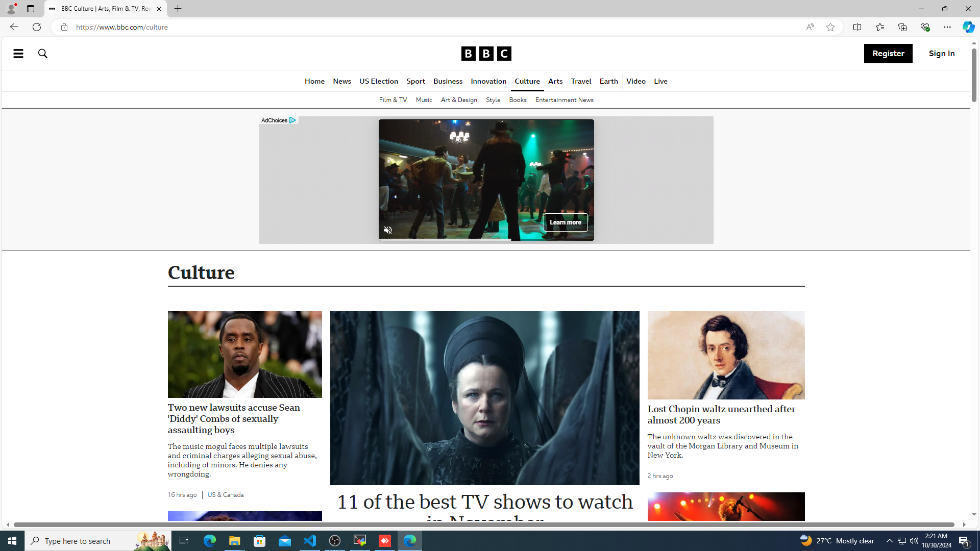Click the Register button
980x551 pixels.
(888, 54)
